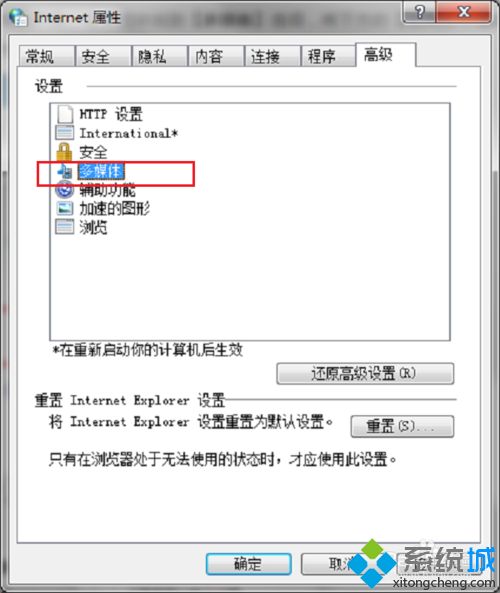Click the 多媒体 multimedia icon

(65, 171)
